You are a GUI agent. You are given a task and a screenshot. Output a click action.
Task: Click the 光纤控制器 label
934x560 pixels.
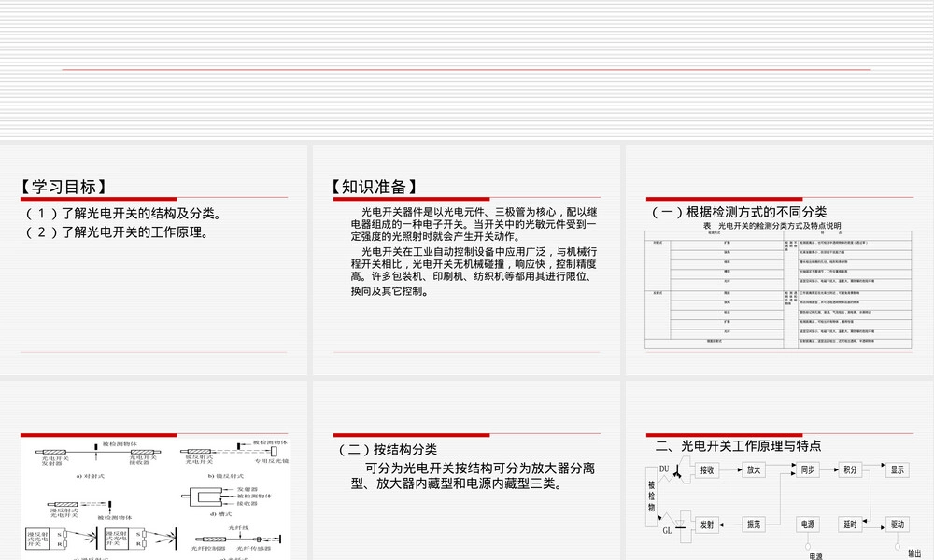tap(208, 548)
